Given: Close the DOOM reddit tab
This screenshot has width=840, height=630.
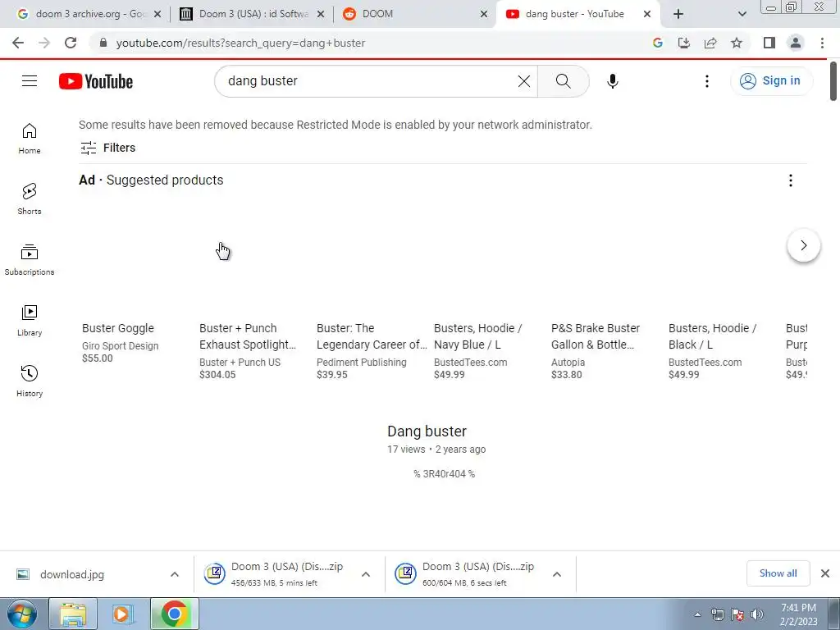Looking at the screenshot, I should point(484,14).
